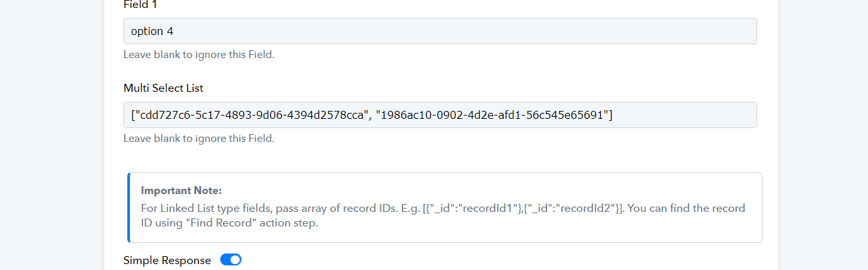The image size is (868, 270).
Task: Click the closing bracket of the ID array
Action: click(610, 116)
